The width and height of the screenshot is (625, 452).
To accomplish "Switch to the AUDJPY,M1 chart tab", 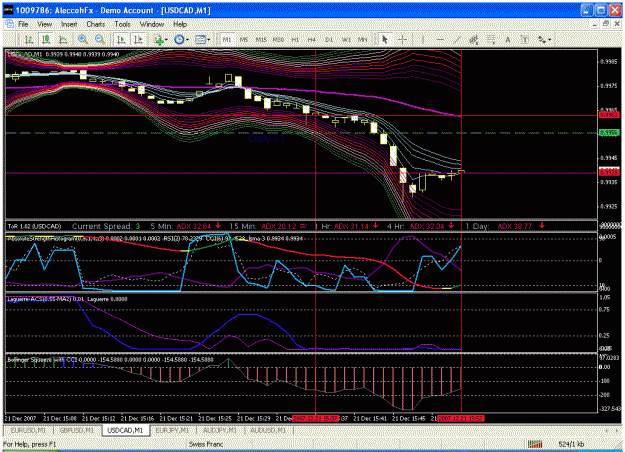I will (x=220, y=430).
